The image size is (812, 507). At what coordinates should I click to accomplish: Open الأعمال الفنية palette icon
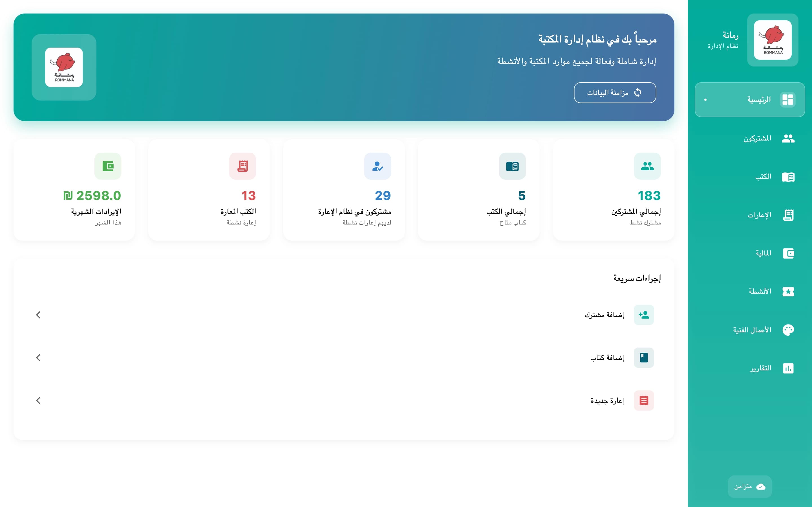tap(789, 330)
